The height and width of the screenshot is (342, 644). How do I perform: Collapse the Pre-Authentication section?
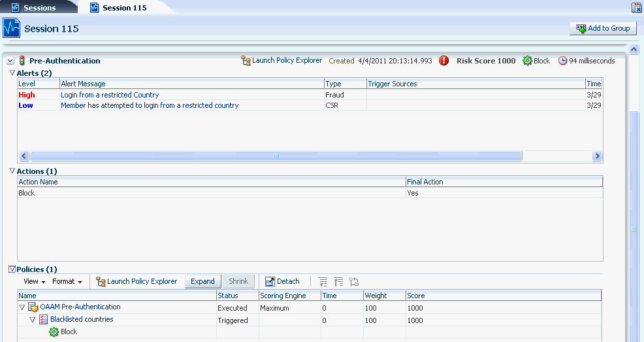tap(10, 61)
